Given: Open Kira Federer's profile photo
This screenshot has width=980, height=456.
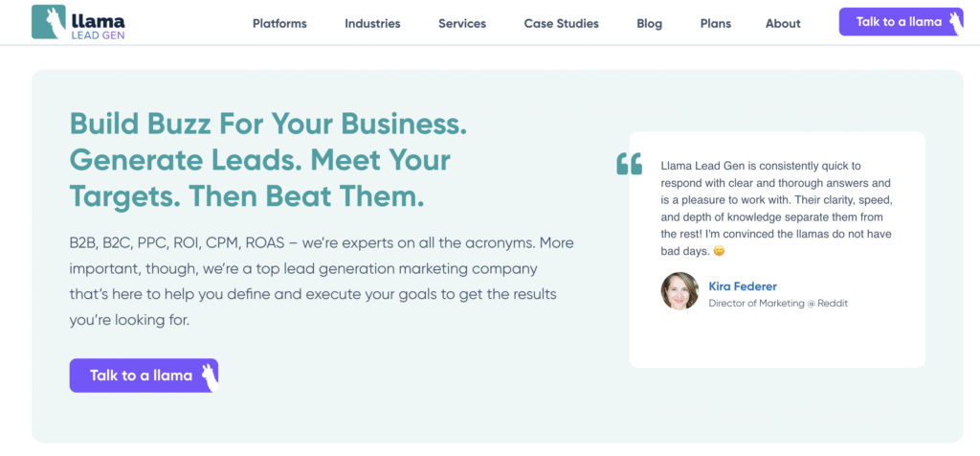Looking at the screenshot, I should tap(680, 291).
